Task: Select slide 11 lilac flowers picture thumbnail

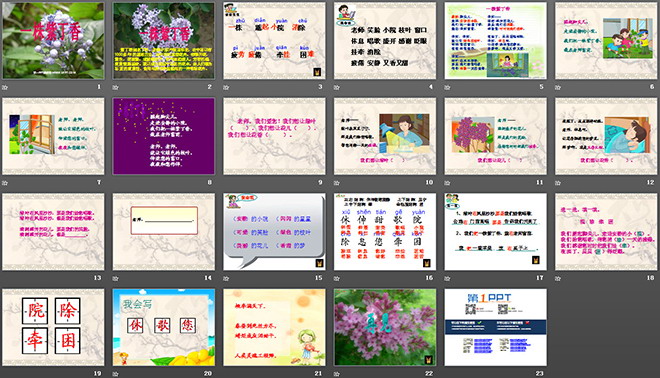Action: (x=495, y=136)
